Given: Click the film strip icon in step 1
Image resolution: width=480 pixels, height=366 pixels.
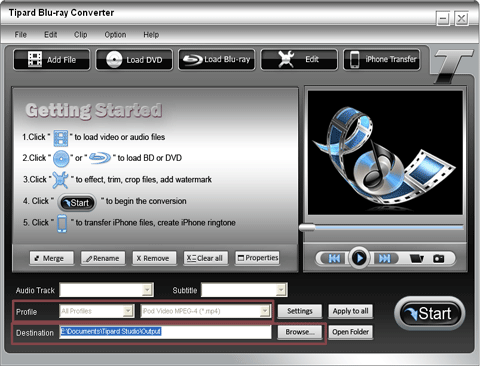Looking at the screenshot, I should click(61, 138).
